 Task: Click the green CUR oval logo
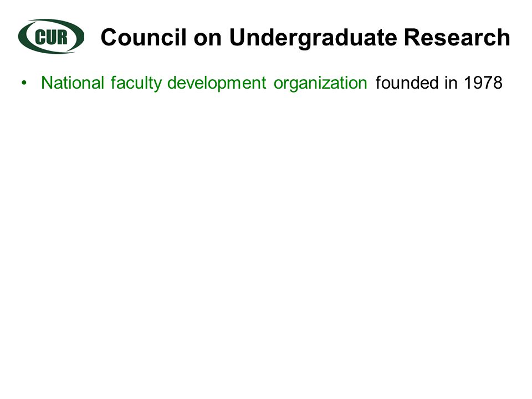(x=51, y=37)
